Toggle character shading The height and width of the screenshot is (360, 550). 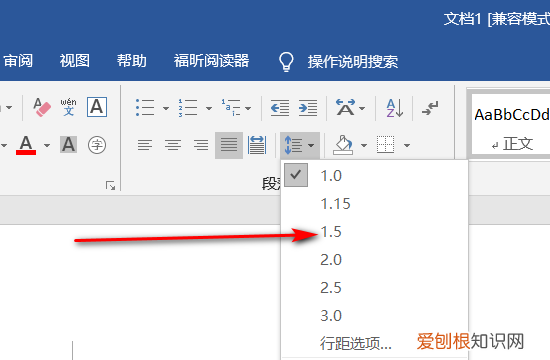[x=68, y=145]
